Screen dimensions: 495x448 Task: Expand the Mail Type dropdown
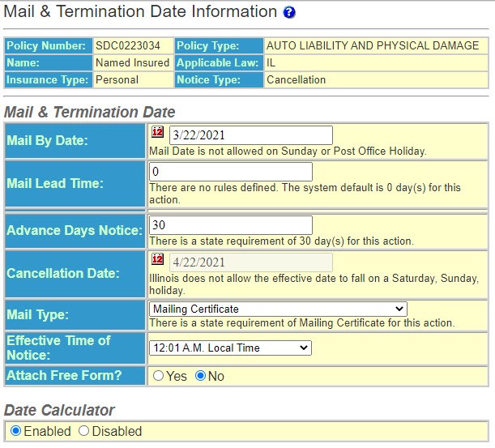[278, 309]
